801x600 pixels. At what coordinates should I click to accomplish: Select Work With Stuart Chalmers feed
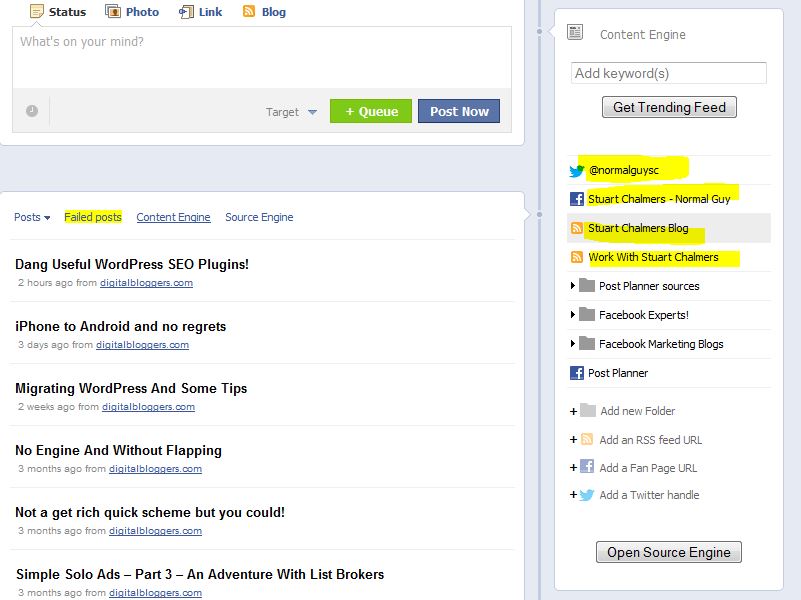click(x=653, y=257)
